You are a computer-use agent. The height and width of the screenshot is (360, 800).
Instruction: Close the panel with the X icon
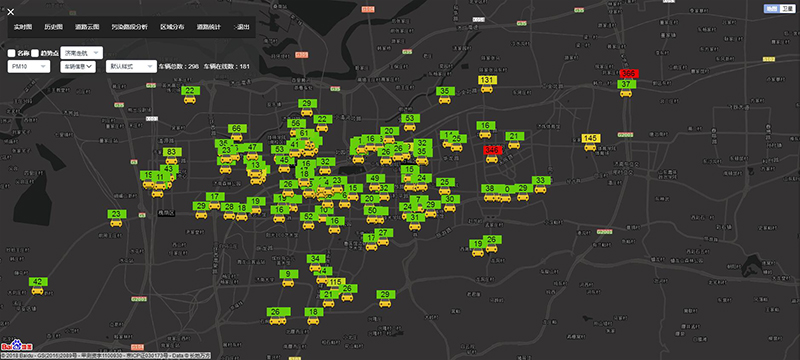[x=11, y=12]
